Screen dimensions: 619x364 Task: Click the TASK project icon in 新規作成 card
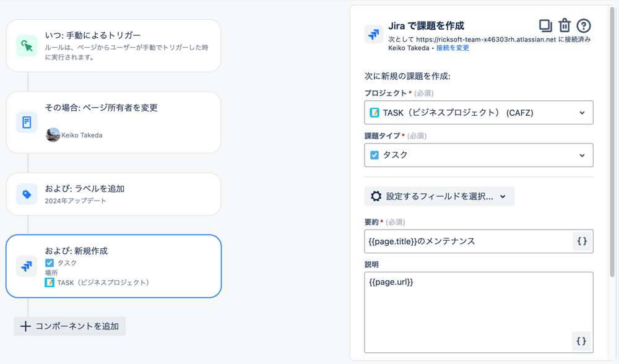click(x=50, y=283)
